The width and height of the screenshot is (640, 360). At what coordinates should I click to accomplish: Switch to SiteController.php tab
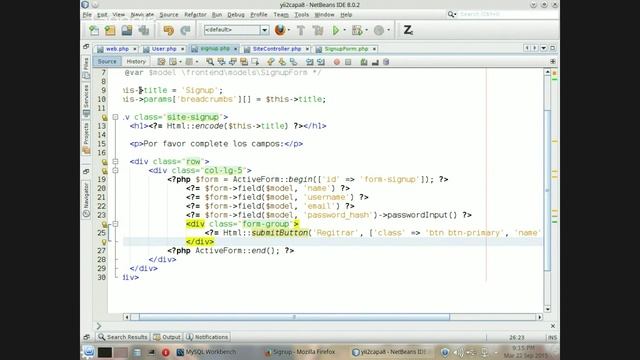pos(276,49)
